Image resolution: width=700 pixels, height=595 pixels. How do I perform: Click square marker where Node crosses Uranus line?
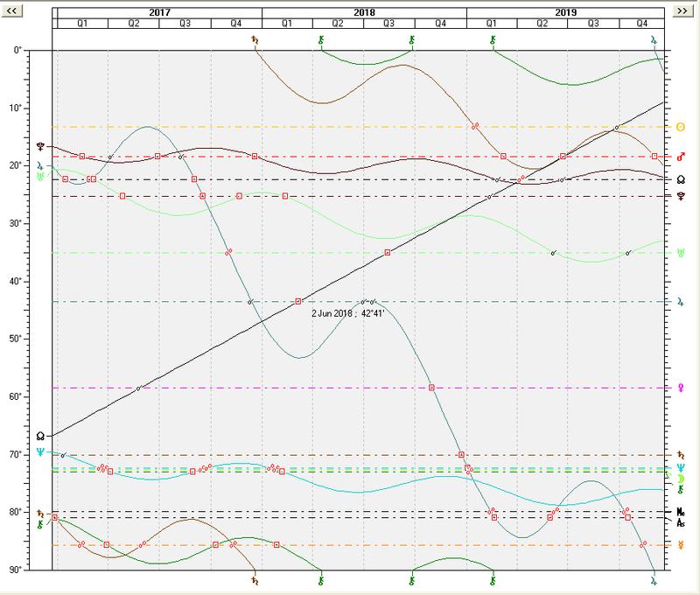388,253
